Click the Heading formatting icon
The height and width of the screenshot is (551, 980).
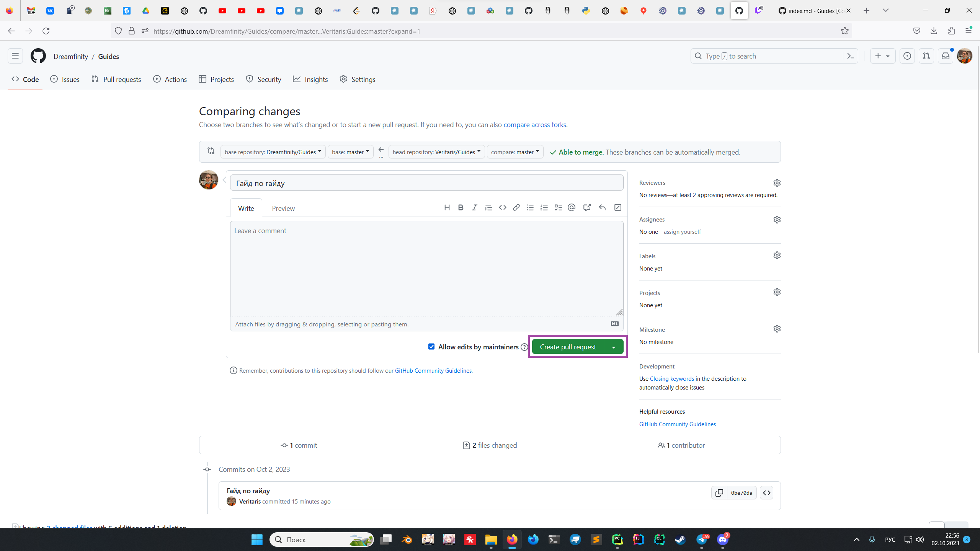[x=447, y=207]
